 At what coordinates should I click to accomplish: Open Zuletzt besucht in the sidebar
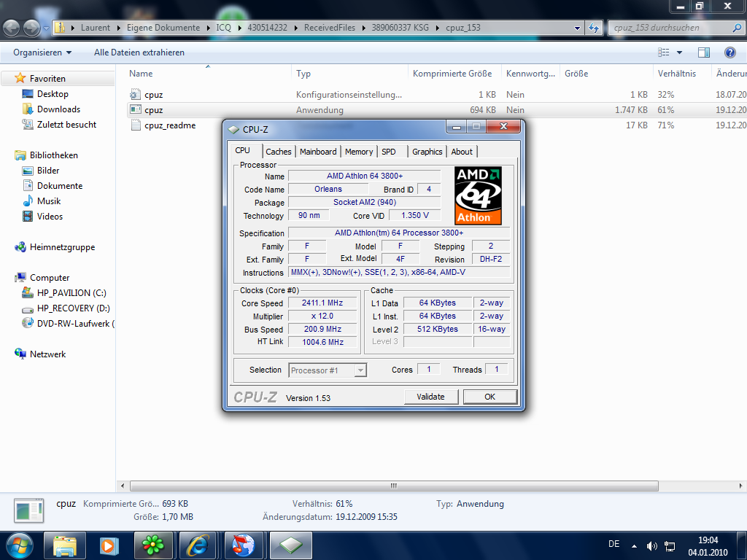[x=66, y=124]
